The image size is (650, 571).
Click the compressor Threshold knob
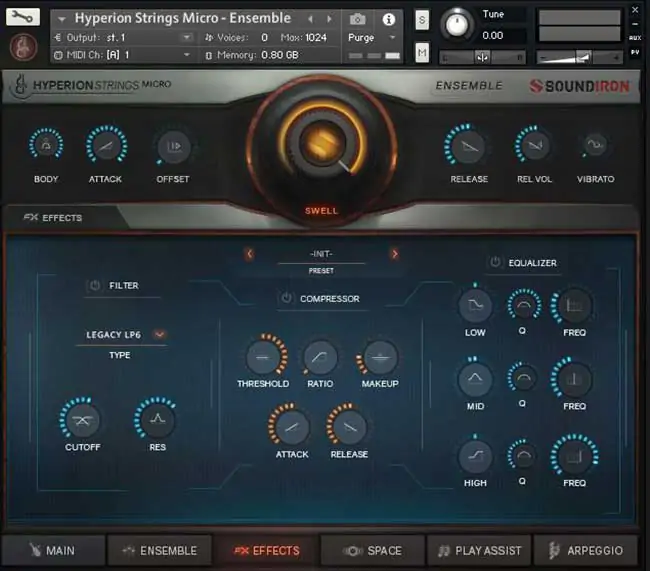(x=264, y=357)
